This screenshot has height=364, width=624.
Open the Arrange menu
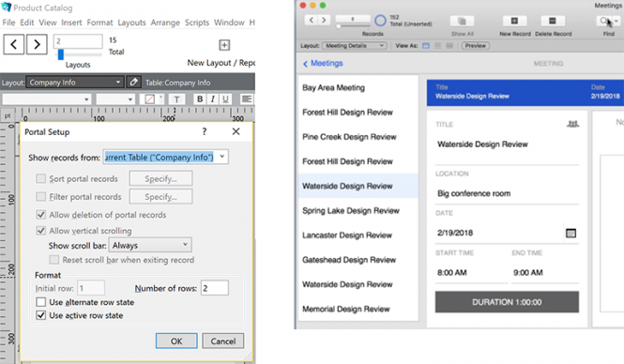[165, 23]
